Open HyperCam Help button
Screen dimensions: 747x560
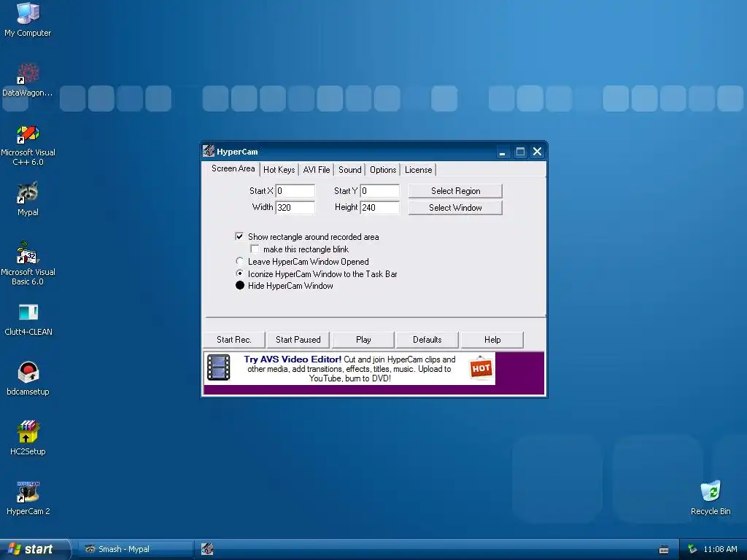[492, 340]
